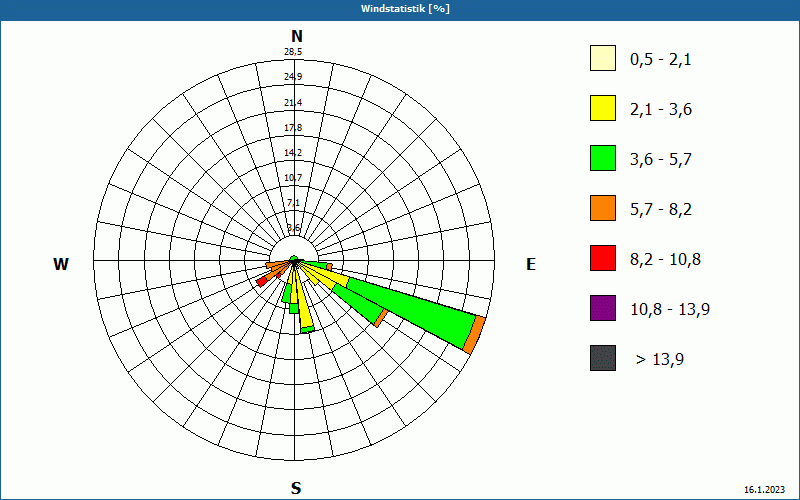Click the Windstatistik [%] title text

[x=405, y=9]
